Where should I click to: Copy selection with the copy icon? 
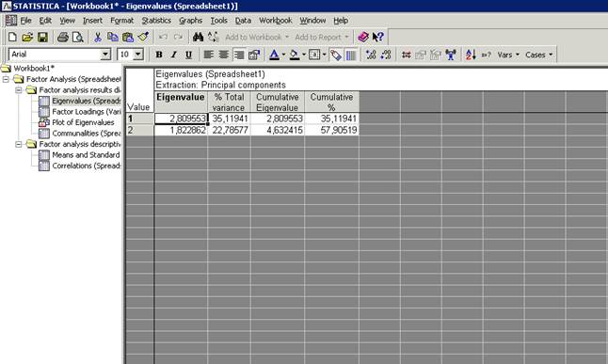pyautogui.click(x=112, y=38)
